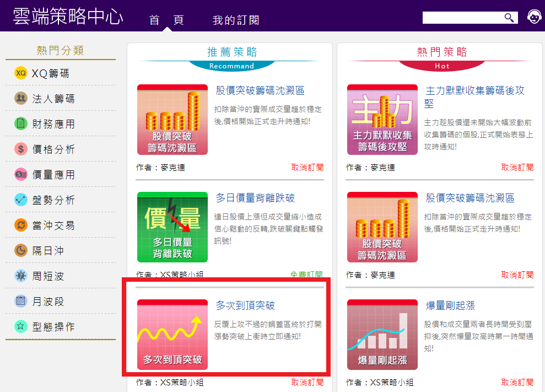The width and height of the screenshot is (545, 392).
Task: Click the 主力默默收集籌碼後攻堅 thumbnail
Action: [382, 120]
